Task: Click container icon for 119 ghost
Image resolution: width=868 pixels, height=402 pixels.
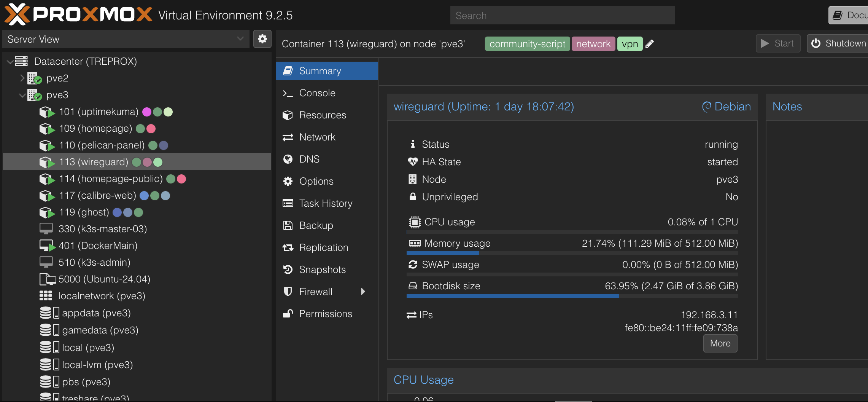Action: point(47,212)
